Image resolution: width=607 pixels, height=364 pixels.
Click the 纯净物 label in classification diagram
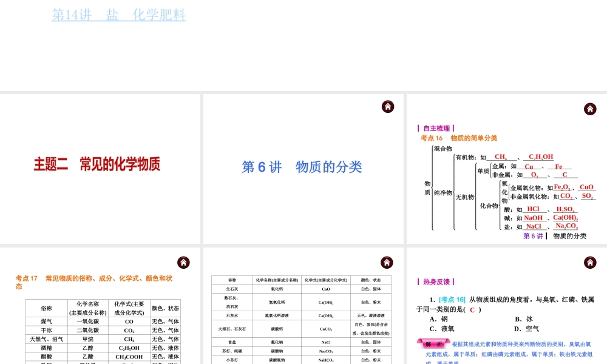click(x=443, y=192)
